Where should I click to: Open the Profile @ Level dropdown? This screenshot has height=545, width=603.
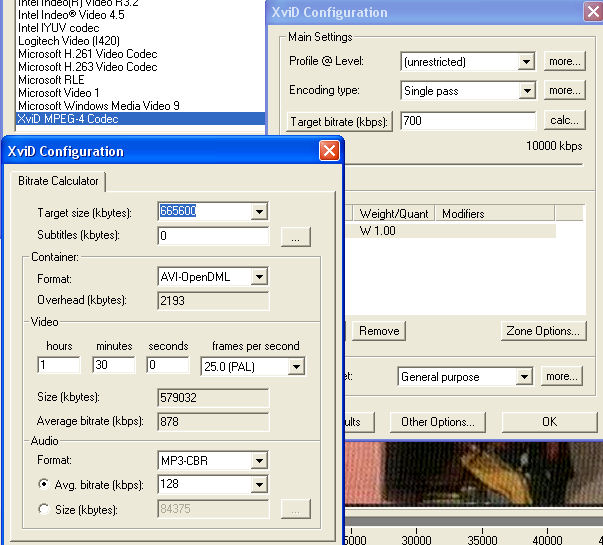click(x=526, y=62)
